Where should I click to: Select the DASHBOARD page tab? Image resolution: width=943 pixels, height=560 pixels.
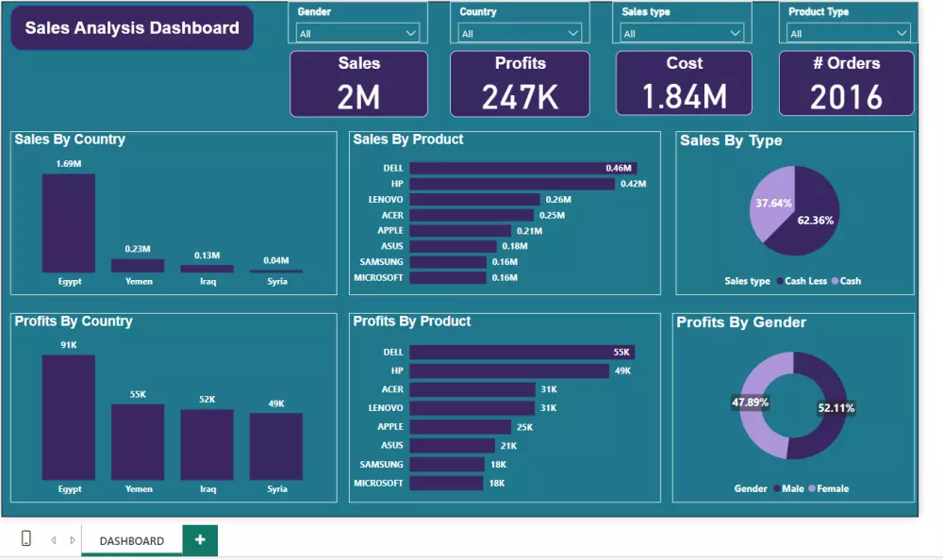point(131,541)
